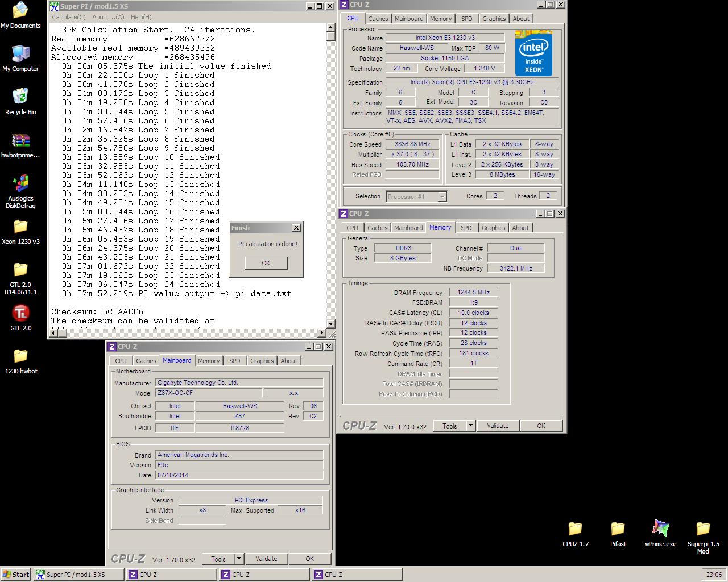Viewport: 728px width, 582px height.
Task: Click the Core Speed value 3836.88 MHz
Action: (412, 144)
